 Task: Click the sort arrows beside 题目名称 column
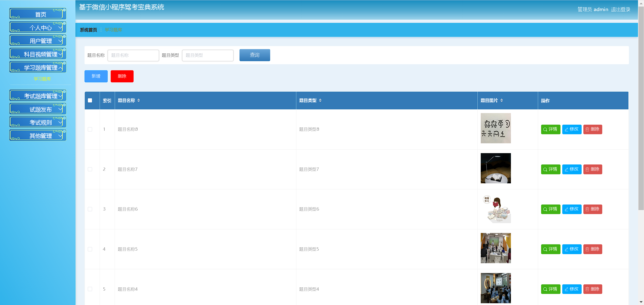point(139,100)
